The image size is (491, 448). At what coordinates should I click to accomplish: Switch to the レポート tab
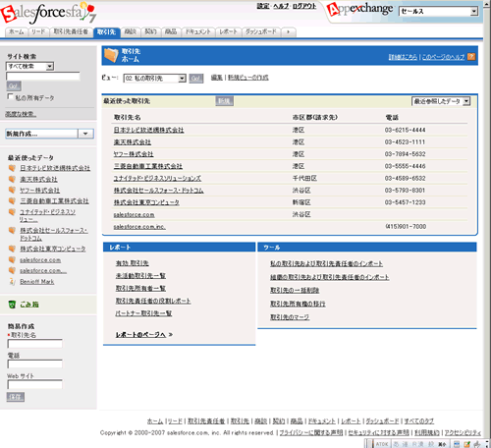[228, 31]
